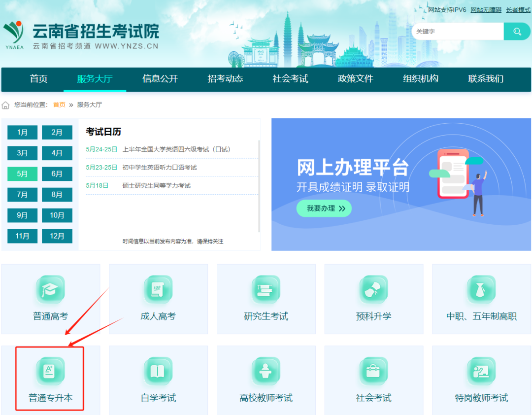
Task: Click 成人高考 label text
Action: (x=158, y=316)
